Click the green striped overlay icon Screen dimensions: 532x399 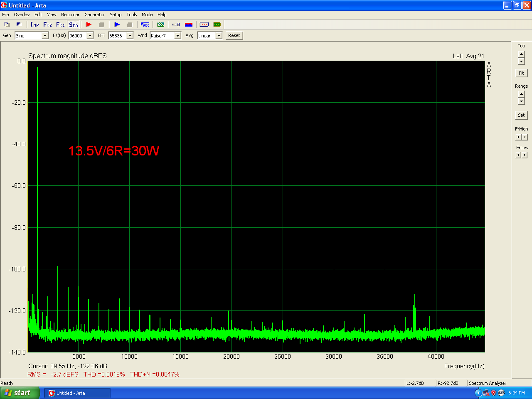161,25
